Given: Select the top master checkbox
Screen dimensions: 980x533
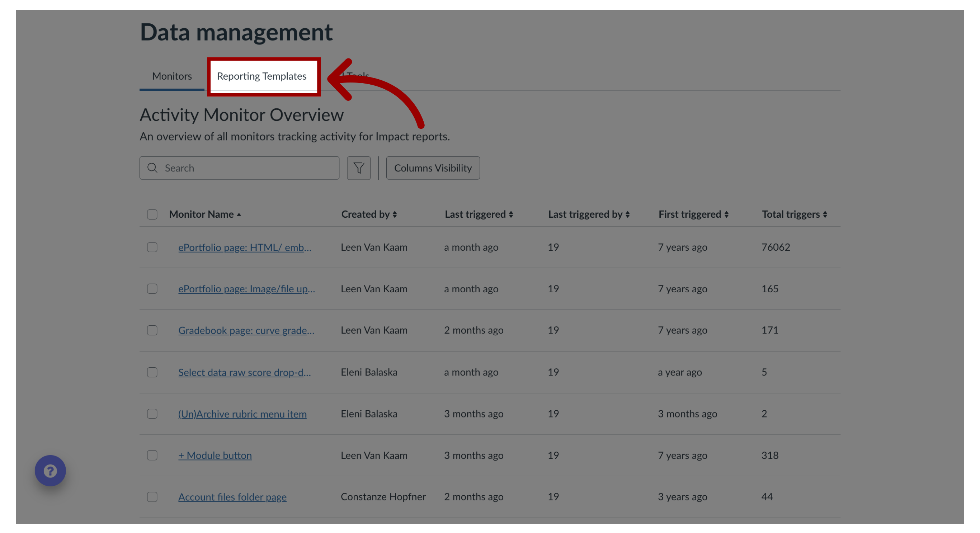Looking at the screenshot, I should pos(152,214).
